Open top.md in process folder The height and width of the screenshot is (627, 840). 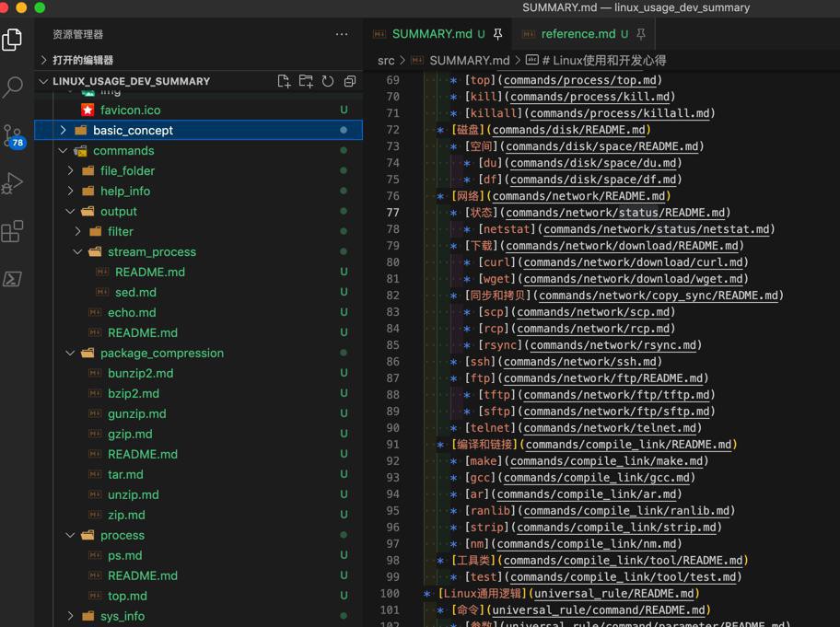[127, 596]
